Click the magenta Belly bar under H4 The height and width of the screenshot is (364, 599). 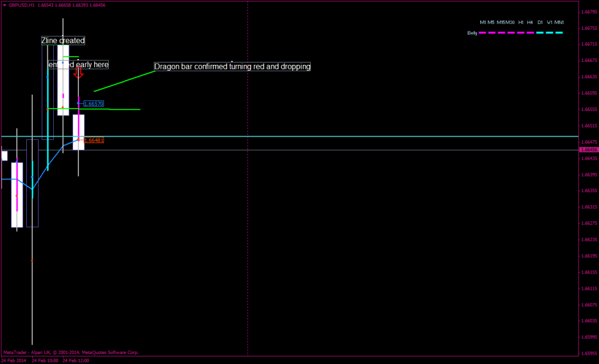[x=530, y=33]
